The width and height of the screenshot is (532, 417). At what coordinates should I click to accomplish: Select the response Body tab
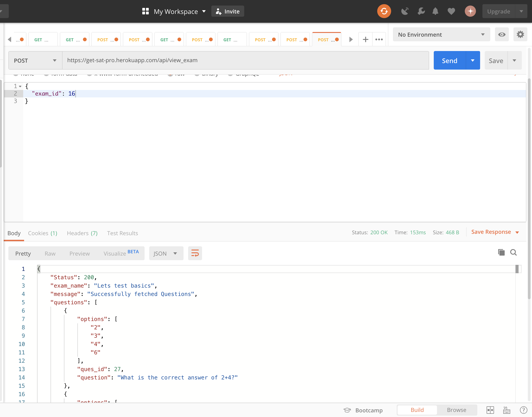tap(14, 233)
